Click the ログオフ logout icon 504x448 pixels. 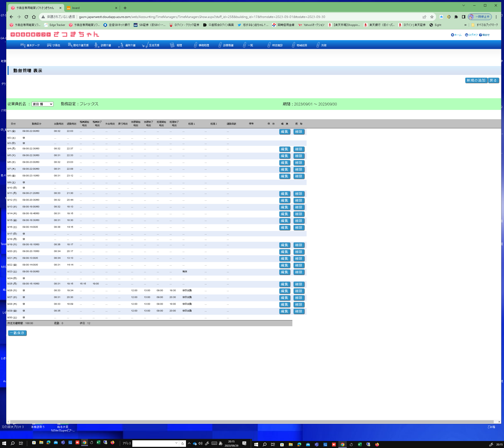(x=466, y=35)
